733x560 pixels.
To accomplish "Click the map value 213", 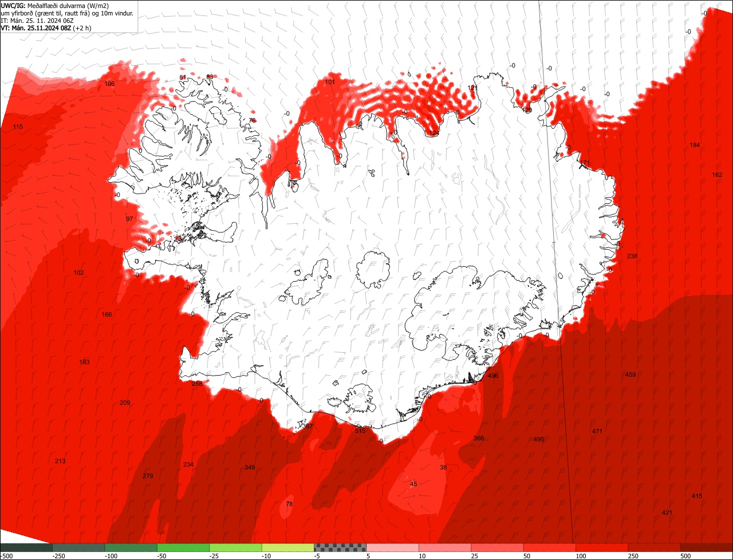I will coord(60,461).
